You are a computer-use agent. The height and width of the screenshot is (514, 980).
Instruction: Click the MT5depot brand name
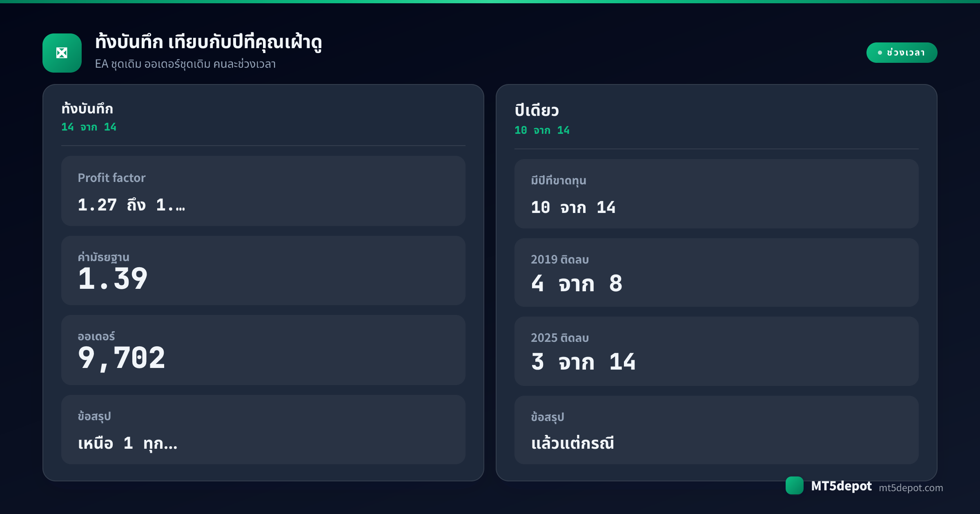click(x=841, y=486)
